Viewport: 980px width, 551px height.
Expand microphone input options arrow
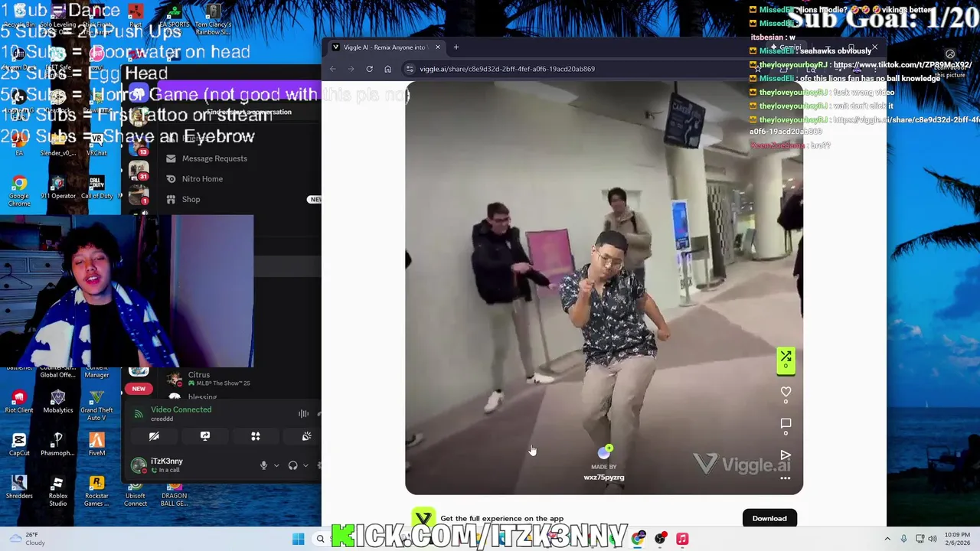tap(276, 465)
